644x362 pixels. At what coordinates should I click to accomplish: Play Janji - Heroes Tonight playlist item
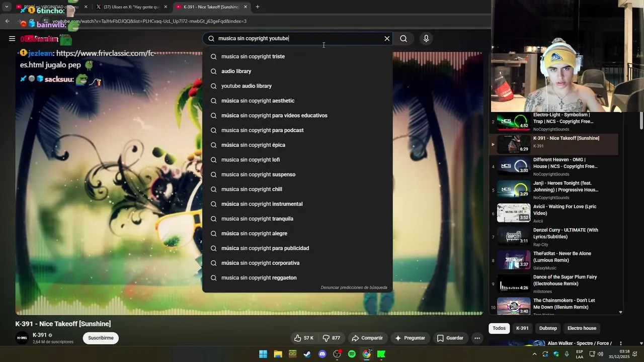553,191
